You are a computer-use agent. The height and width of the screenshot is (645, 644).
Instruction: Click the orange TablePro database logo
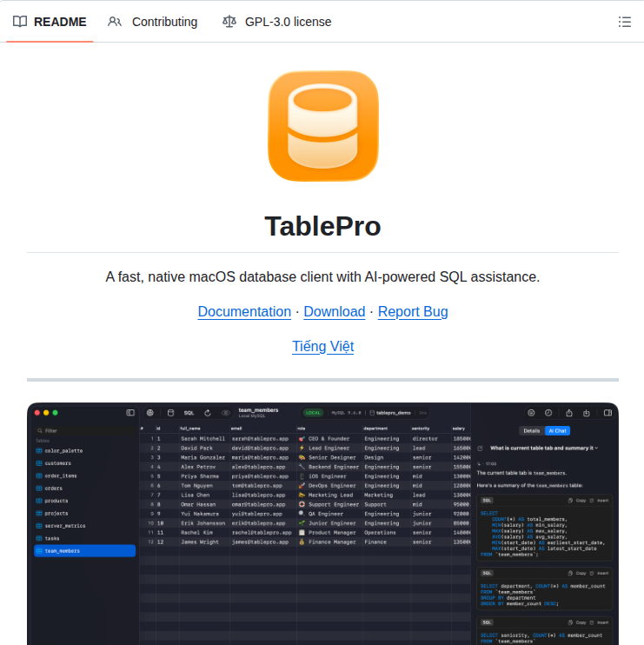[x=322, y=126]
